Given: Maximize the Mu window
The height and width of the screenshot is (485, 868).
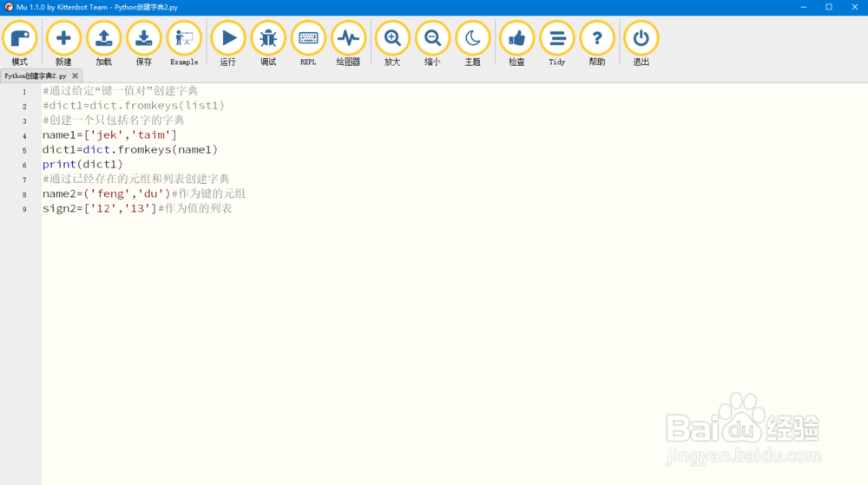Looking at the screenshot, I should point(829,7).
